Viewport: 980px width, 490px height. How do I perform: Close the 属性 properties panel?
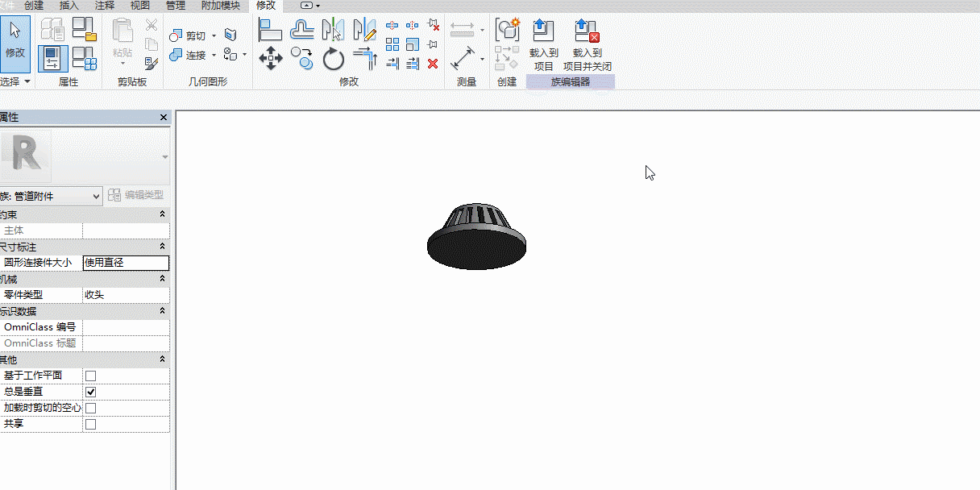point(164,118)
